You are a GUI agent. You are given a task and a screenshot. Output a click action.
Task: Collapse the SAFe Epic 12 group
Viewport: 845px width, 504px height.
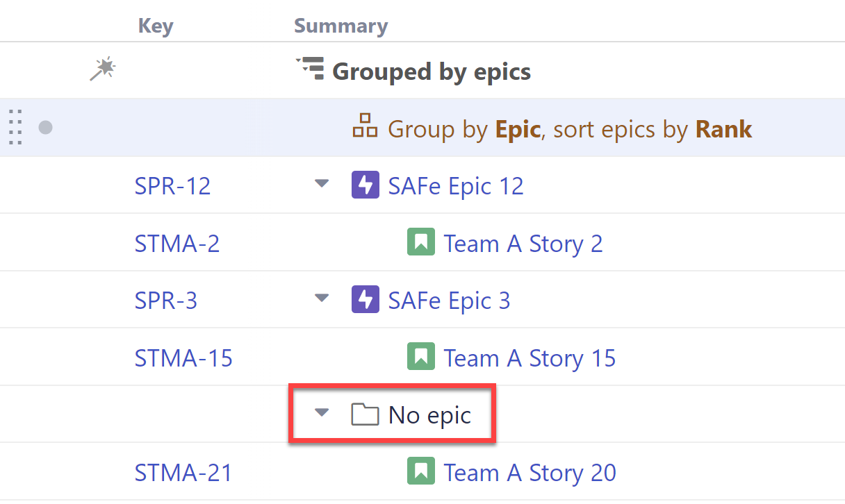click(x=321, y=183)
